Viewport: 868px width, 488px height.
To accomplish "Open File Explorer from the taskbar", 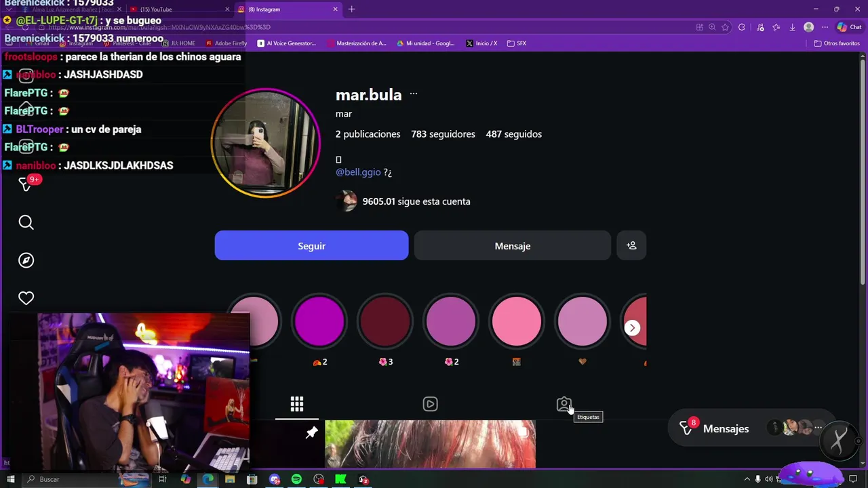I will tap(230, 479).
